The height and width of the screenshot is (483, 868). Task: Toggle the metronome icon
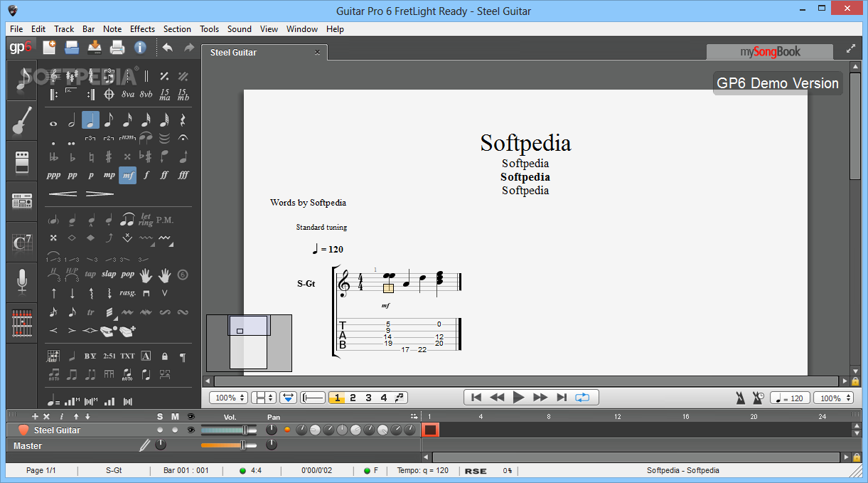tap(742, 398)
